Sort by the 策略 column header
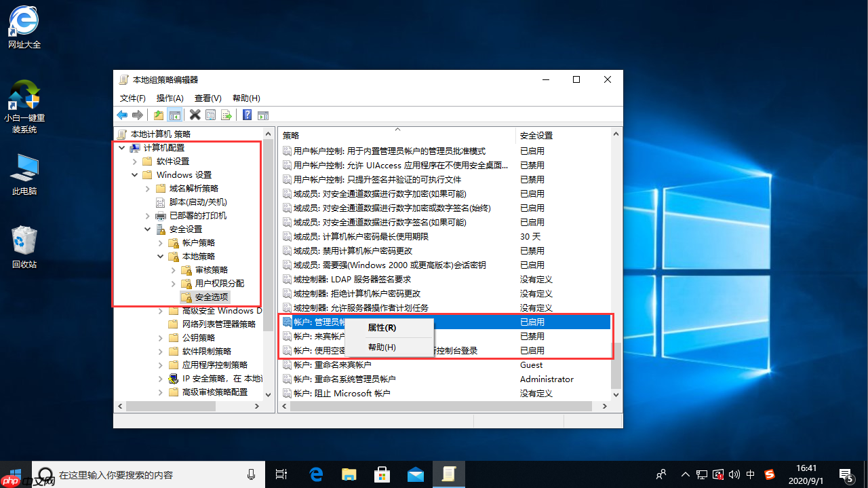This screenshot has width=868, height=488. tap(397, 136)
